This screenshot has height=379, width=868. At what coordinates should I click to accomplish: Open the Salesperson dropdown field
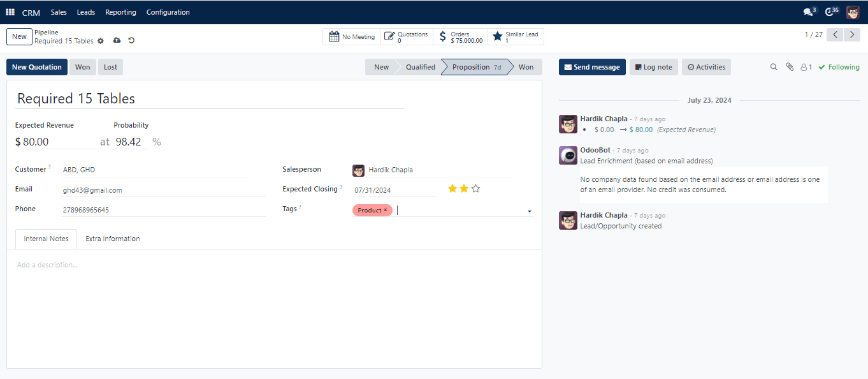point(438,170)
